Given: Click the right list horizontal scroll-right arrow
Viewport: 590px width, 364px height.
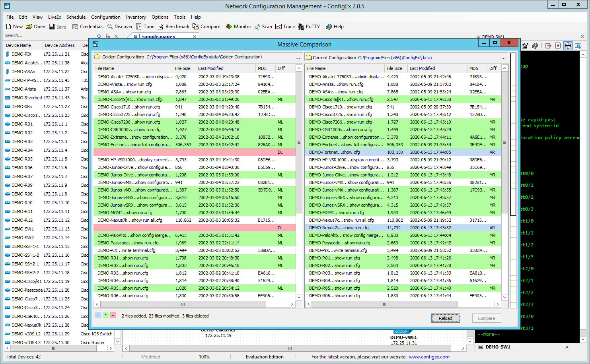Looking at the screenshot, I should point(498,304).
